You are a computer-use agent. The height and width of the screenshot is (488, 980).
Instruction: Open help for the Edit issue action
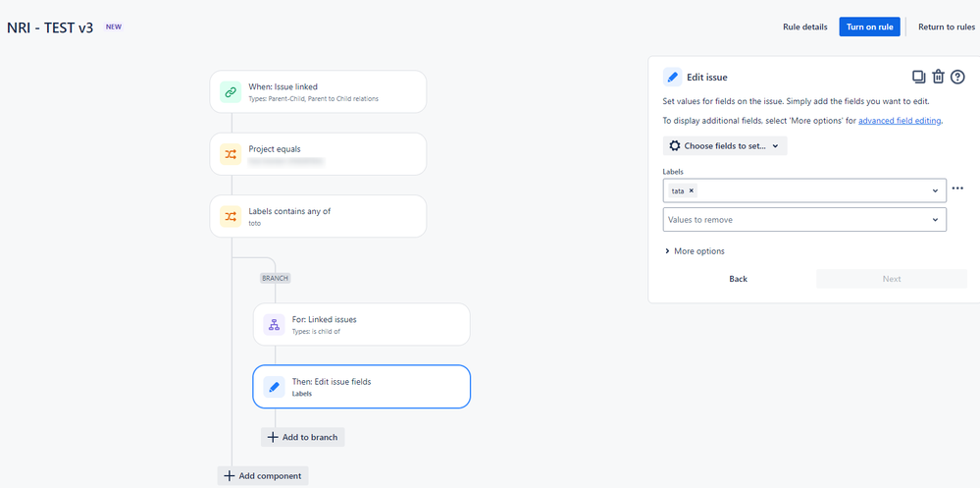pyautogui.click(x=957, y=77)
